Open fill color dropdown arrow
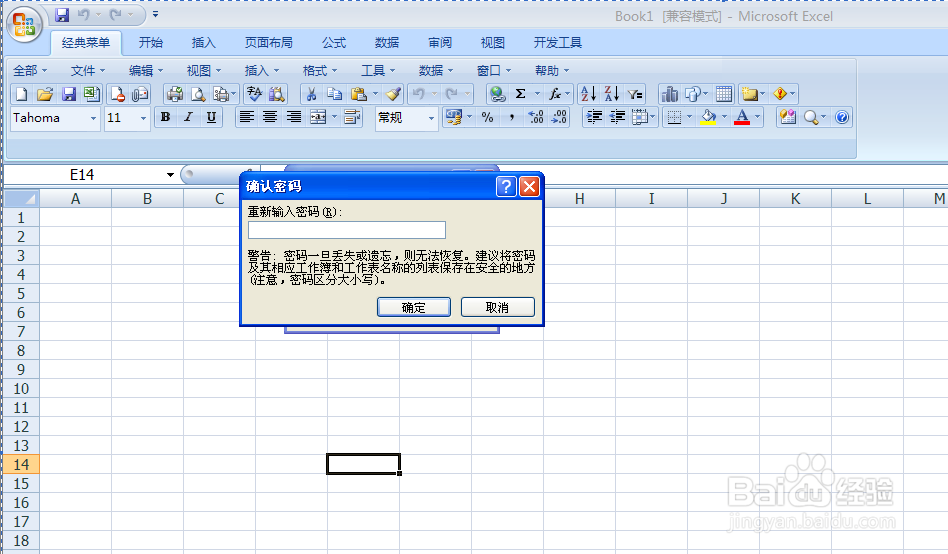The width and height of the screenshot is (948, 554). (724, 117)
